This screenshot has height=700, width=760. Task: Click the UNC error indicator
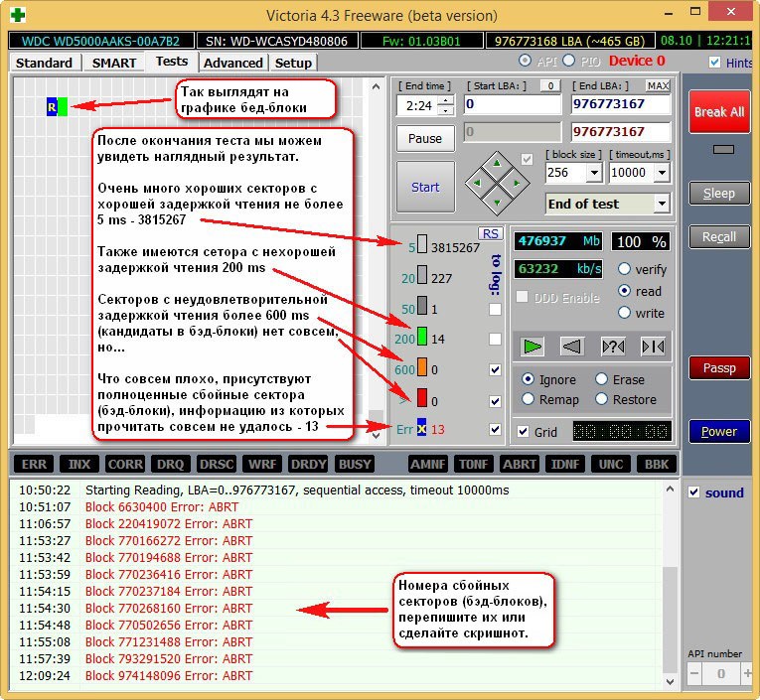coord(611,464)
